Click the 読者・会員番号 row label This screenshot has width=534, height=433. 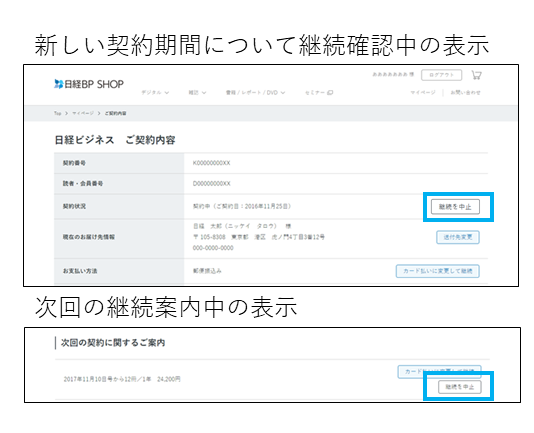pos(83,184)
